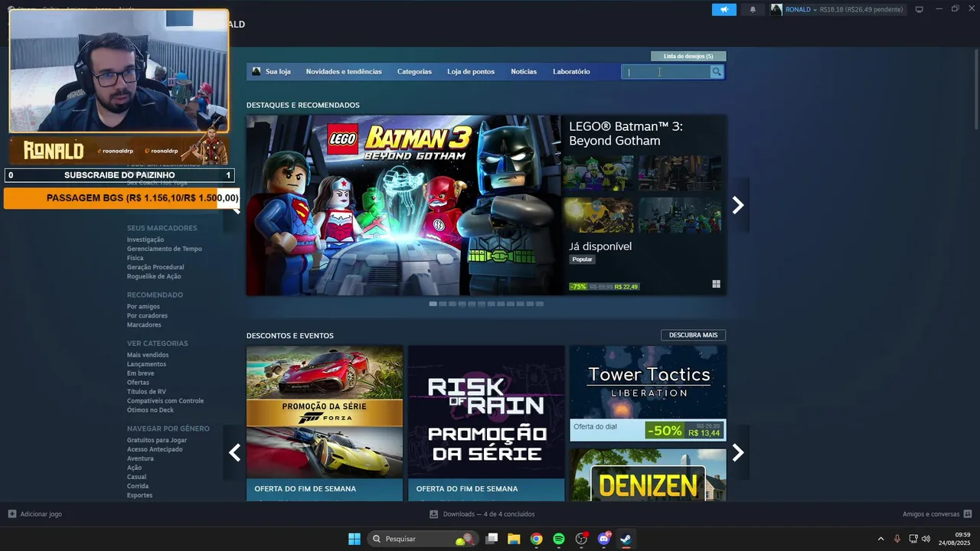Focus the store search input field
This screenshot has height=551, width=980.
pyautogui.click(x=666, y=72)
